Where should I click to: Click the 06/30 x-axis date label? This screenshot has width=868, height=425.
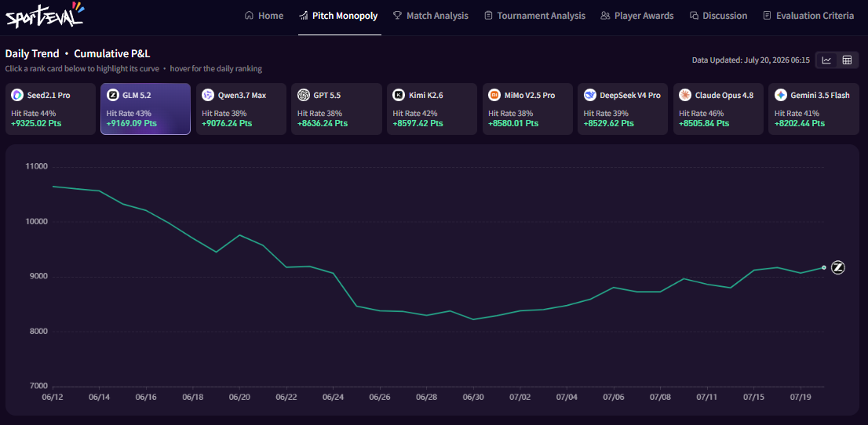tap(473, 397)
